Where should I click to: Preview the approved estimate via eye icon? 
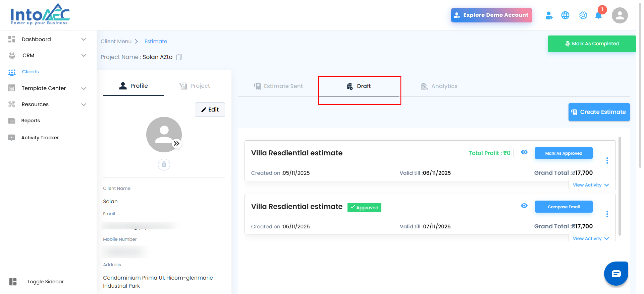click(524, 206)
